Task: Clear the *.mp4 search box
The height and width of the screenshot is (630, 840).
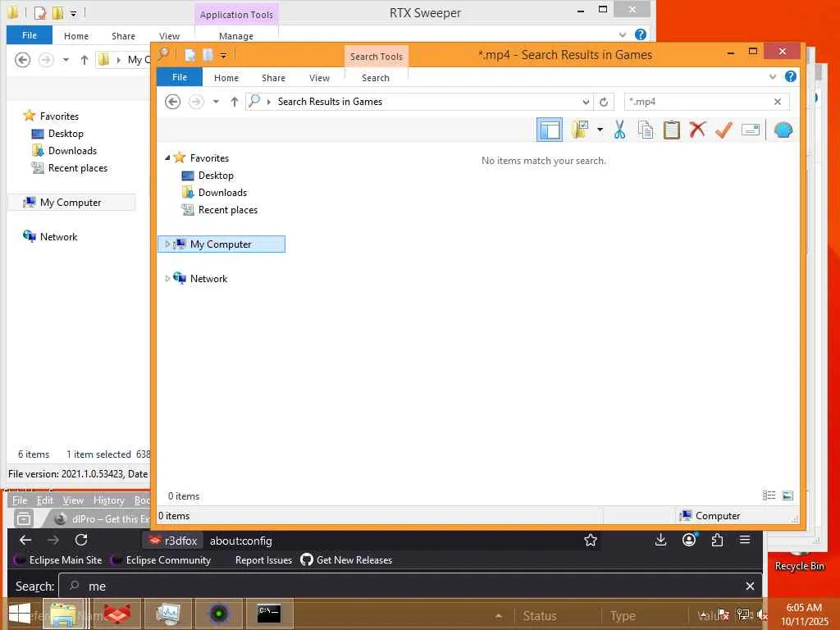Action: tap(778, 102)
